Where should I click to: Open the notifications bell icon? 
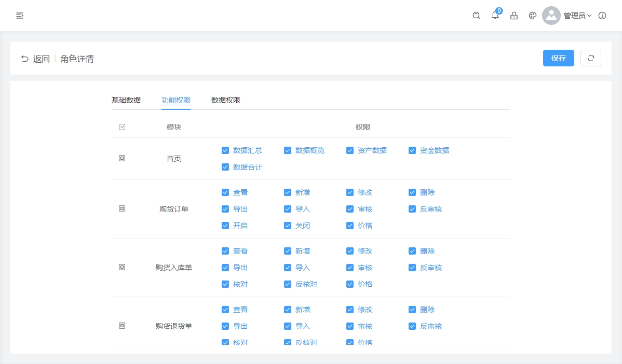[x=495, y=16]
